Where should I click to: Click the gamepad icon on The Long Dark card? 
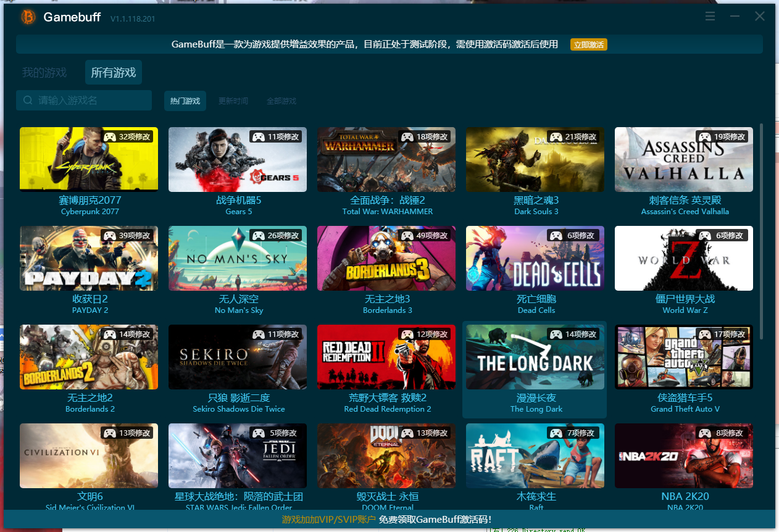point(556,334)
